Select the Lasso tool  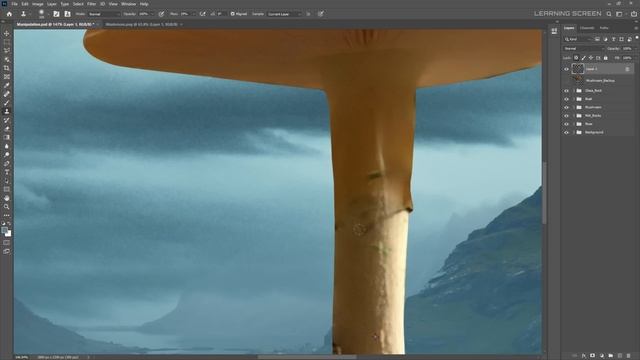(7, 51)
